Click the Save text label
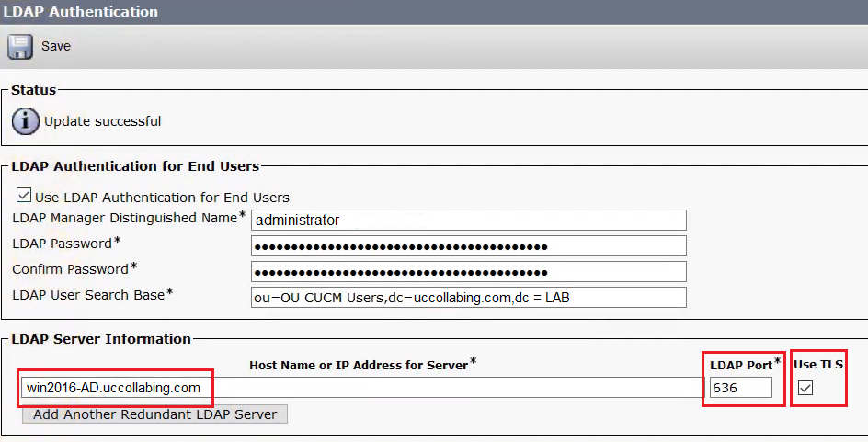 pyautogui.click(x=56, y=46)
